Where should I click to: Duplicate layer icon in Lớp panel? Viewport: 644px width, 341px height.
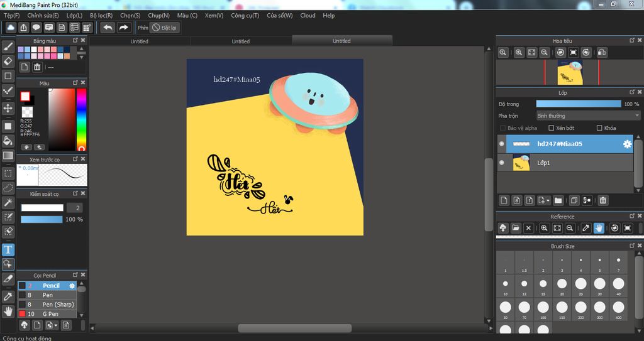pyautogui.click(x=574, y=201)
